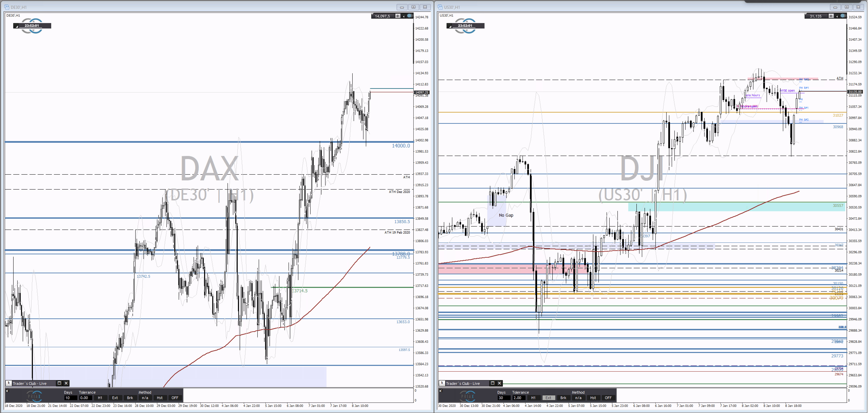Toggle blue circle in US30 price widget
This screenshot has width=868, height=413.
843,16
